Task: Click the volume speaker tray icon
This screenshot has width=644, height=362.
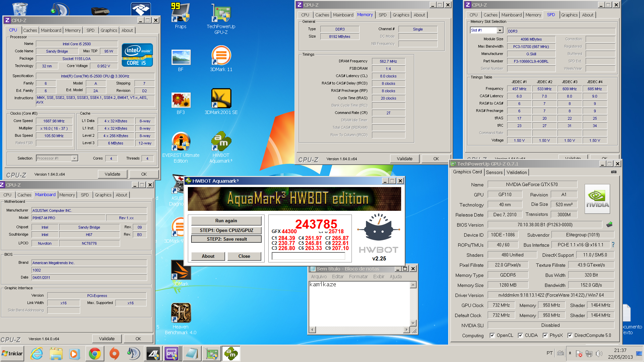Action: [x=599, y=353]
